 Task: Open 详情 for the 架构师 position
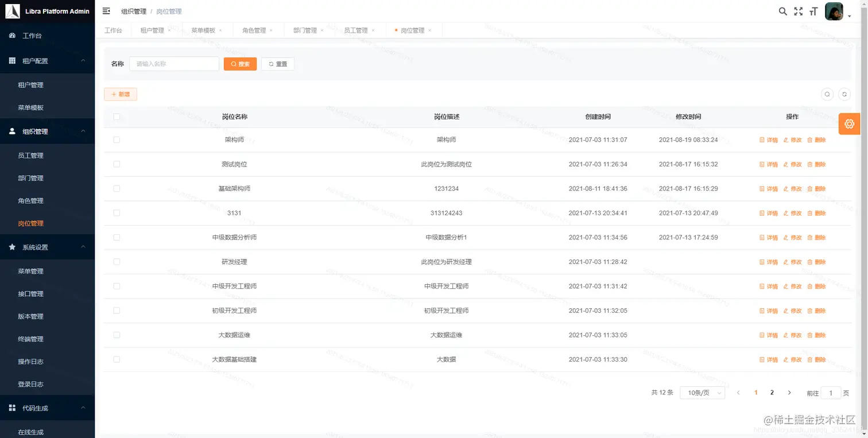pos(769,139)
